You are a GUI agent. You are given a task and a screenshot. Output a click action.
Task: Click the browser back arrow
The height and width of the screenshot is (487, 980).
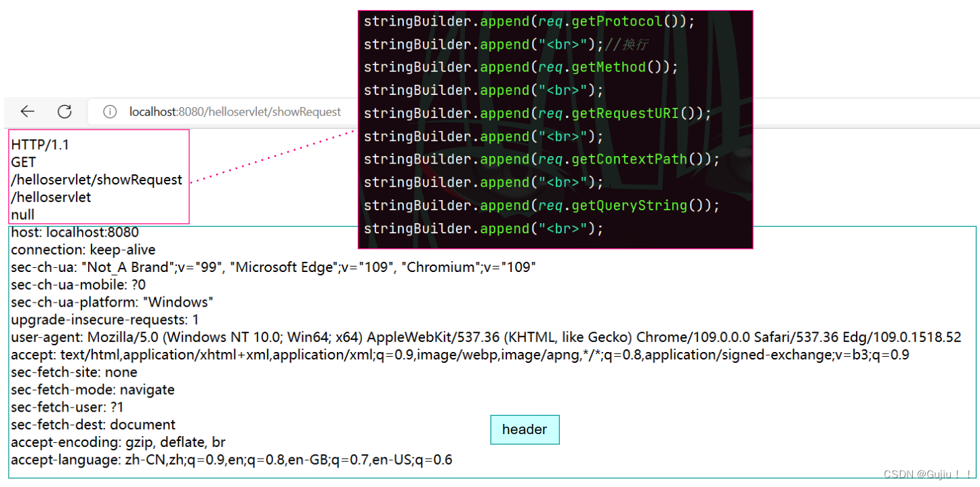(27, 112)
